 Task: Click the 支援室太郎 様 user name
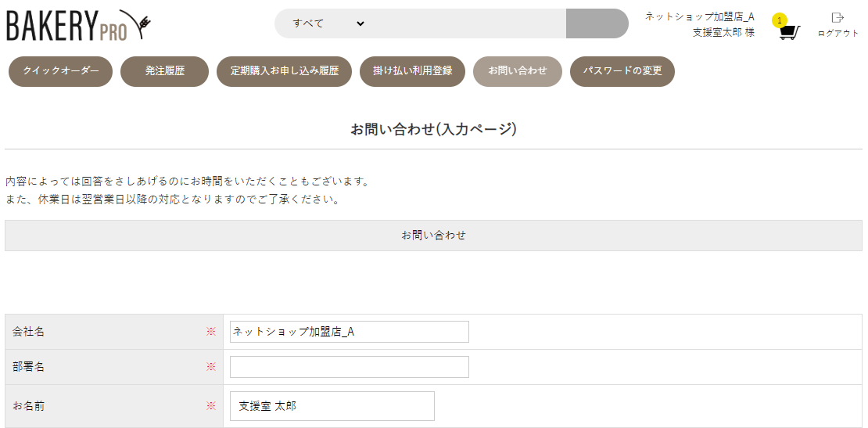click(723, 33)
